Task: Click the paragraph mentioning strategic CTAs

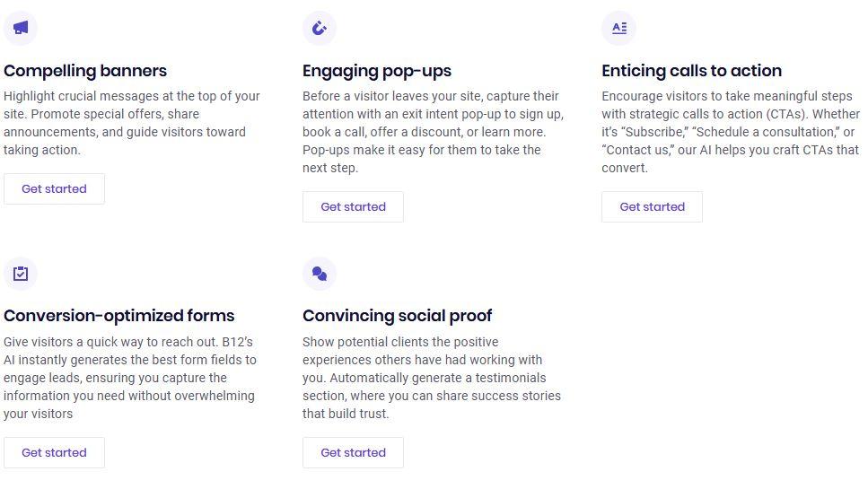Action: click(x=730, y=132)
